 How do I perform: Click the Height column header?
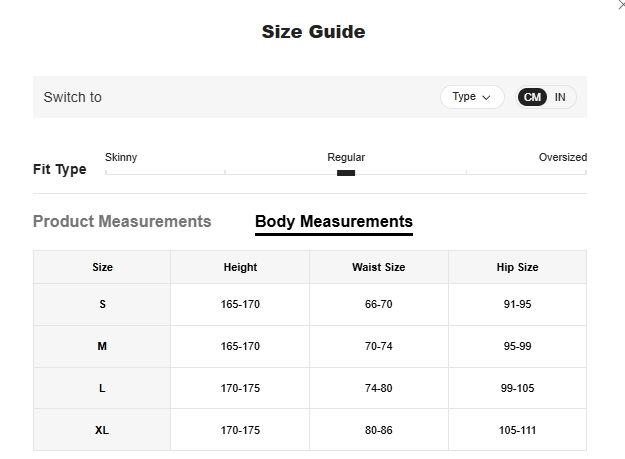tap(240, 267)
